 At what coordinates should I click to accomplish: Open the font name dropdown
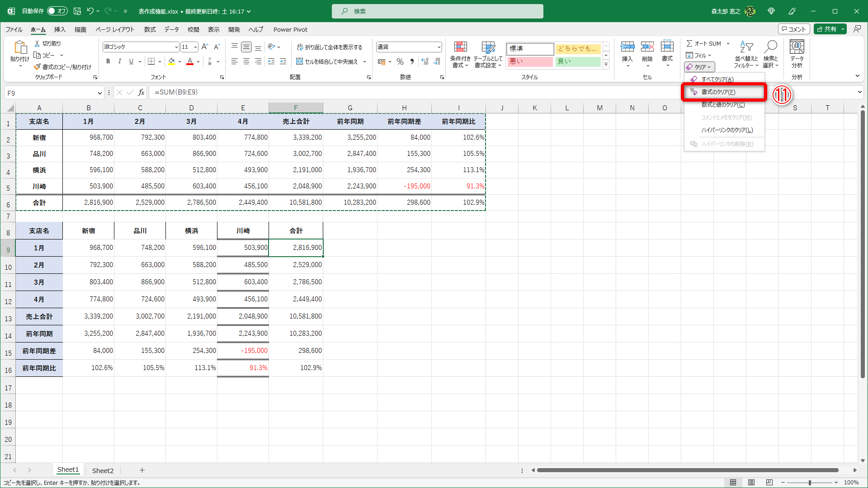[x=176, y=47]
